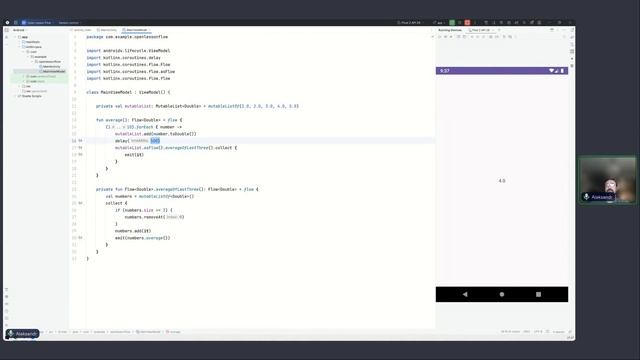
Task: Expand the res folder arrow
Action: (19, 86)
